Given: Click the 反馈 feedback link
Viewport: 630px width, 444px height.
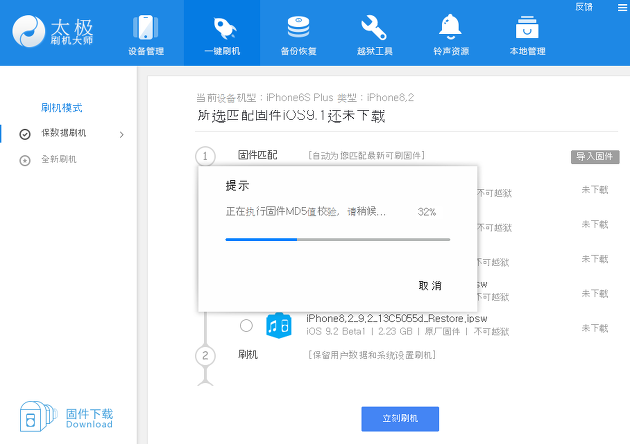Looking at the screenshot, I should click(x=584, y=7).
